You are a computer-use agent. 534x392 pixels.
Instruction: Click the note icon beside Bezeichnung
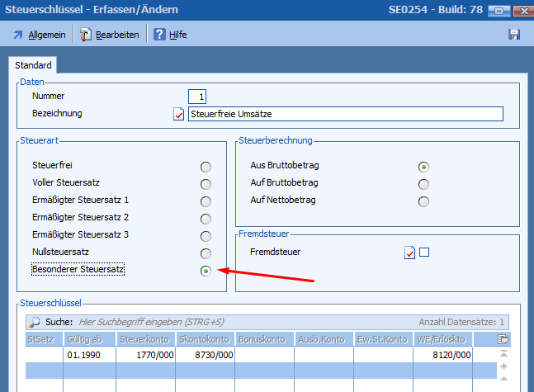click(178, 114)
